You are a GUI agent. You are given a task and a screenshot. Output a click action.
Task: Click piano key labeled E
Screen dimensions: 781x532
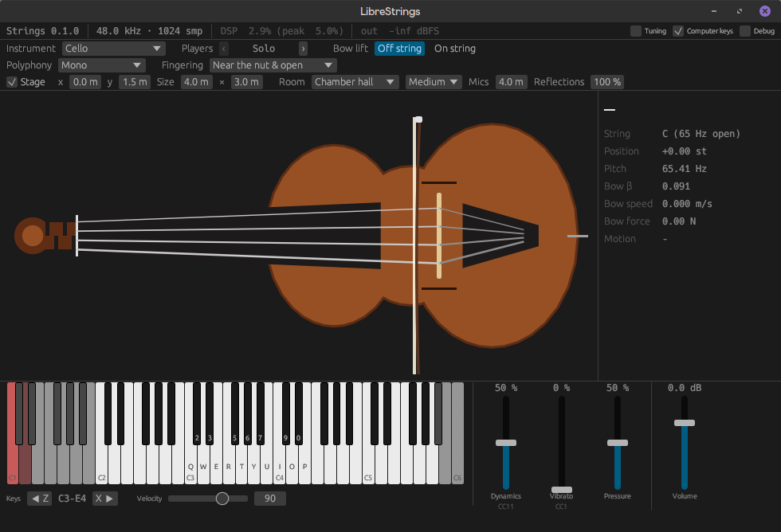pos(216,467)
